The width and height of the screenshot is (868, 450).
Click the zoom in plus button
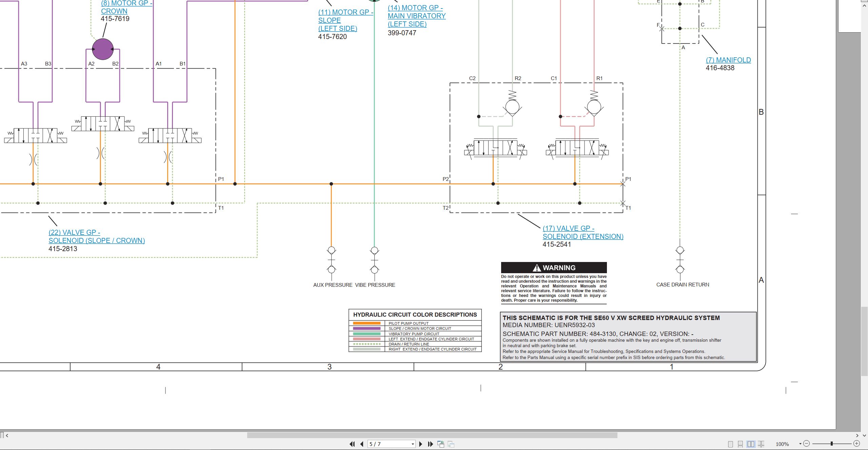coord(856,444)
